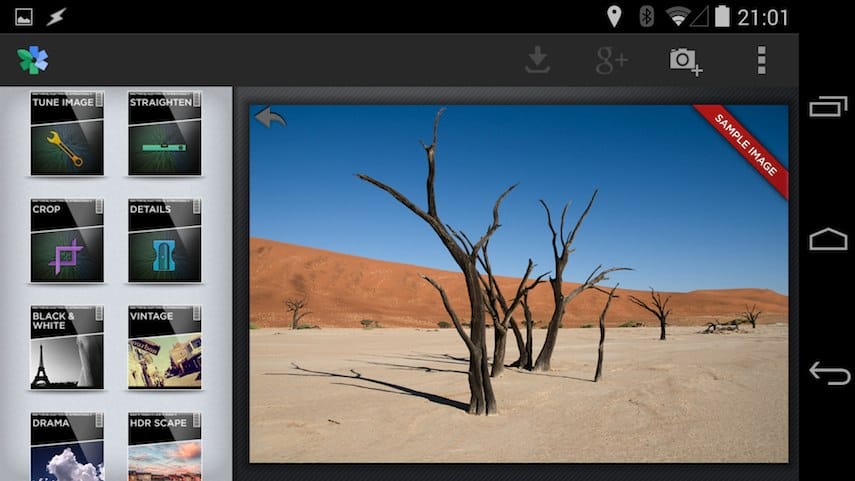855x481 pixels.
Task: Tap the Wi-Fi status icon
Action: [x=678, y=16]
